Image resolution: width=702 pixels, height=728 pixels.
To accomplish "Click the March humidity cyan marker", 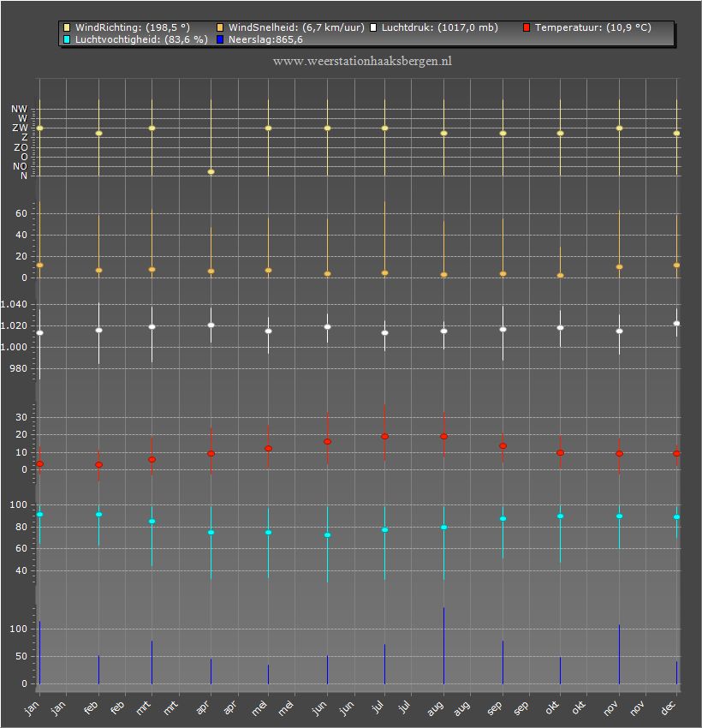I will (x=152, y=522).
